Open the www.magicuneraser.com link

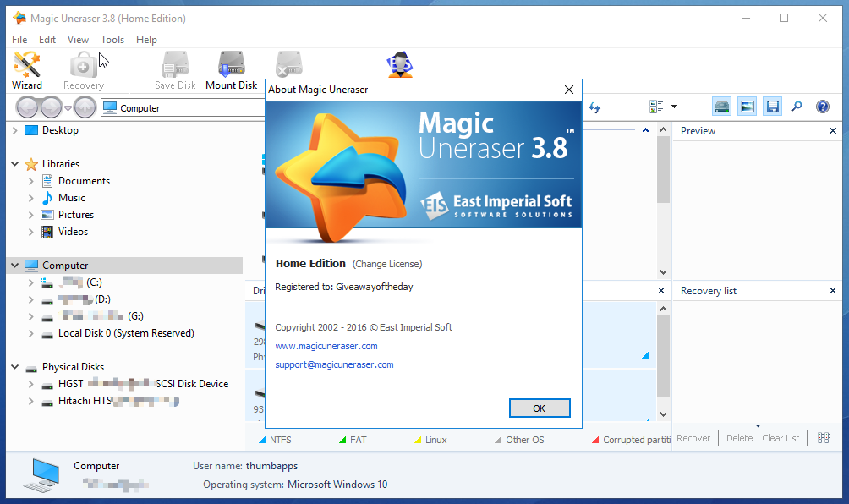(x=326, y=346)
